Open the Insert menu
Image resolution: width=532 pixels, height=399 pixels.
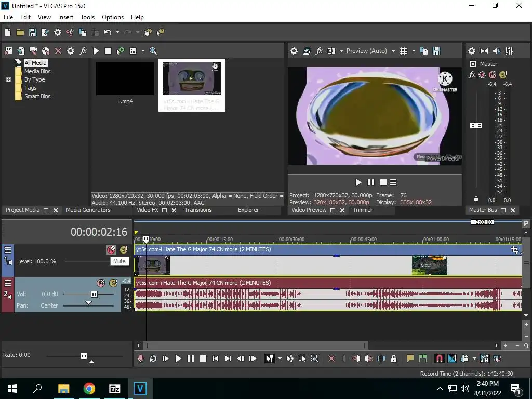point(65,17)
